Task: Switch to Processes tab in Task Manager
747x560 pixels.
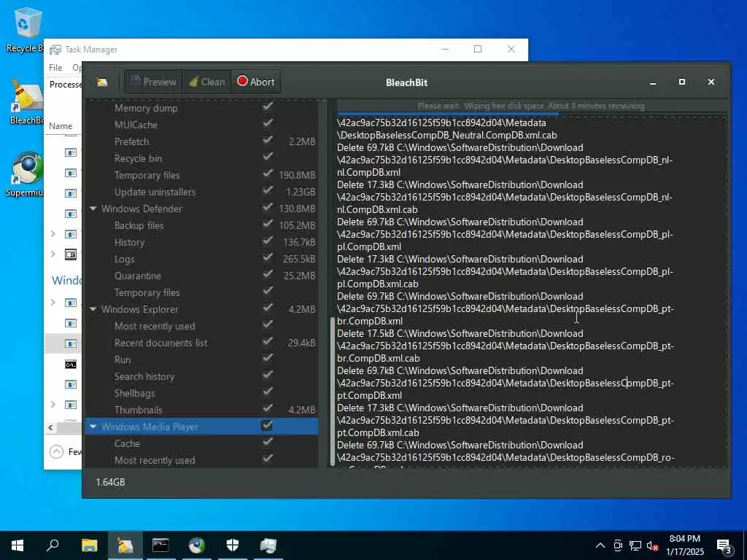Action: 65,85
